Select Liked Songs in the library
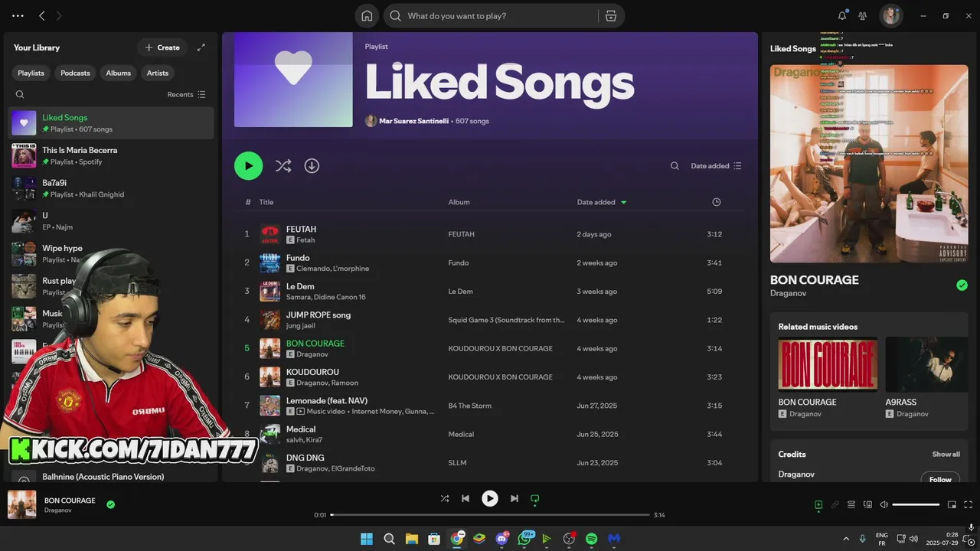 click(x=111, y=122)
